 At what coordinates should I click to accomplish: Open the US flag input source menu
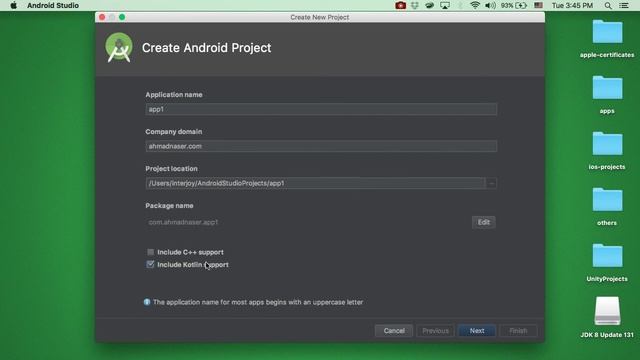click(x=538, y=5)
